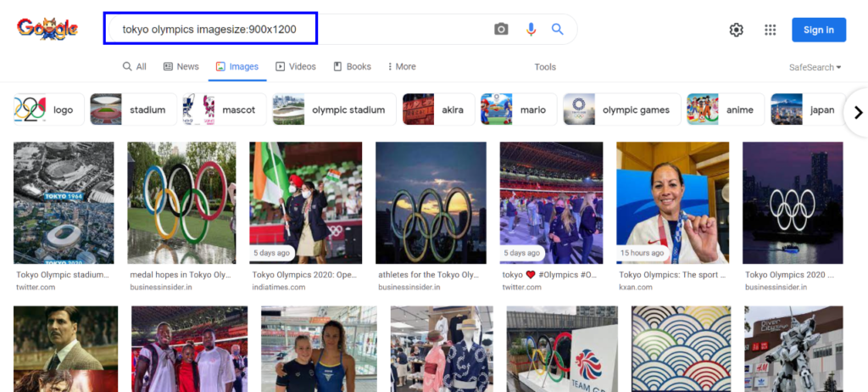This screenshot has width=868, height=392.
Task: Click 'Tokyo Olympic stadium...' caption
Action: tap(63, 274)
